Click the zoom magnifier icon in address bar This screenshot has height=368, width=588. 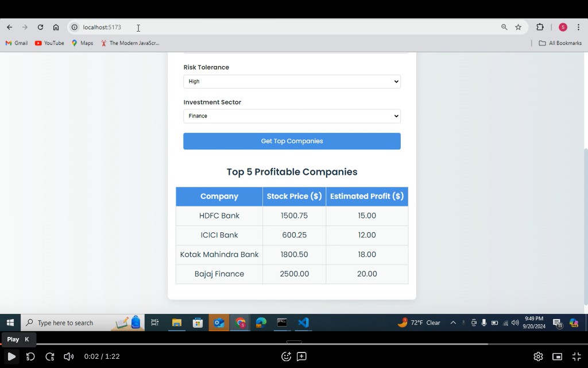504,27
